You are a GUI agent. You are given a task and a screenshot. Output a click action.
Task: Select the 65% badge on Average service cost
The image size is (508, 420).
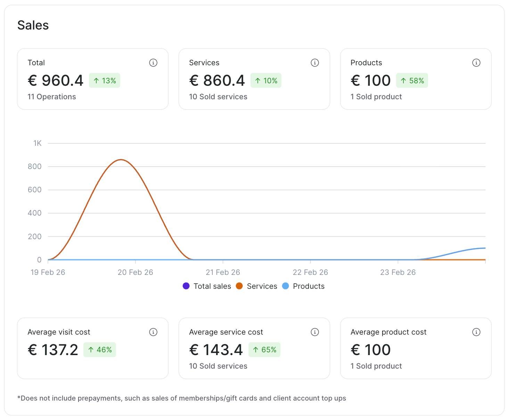click(264, 350)
